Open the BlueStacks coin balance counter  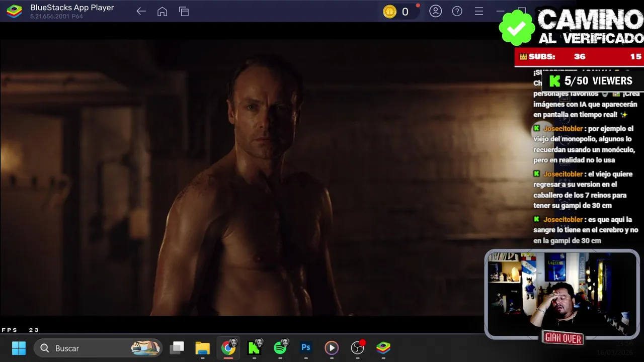point(400,12)
